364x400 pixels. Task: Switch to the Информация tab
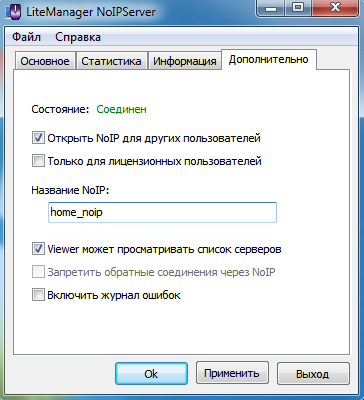(x=185, y=61)
